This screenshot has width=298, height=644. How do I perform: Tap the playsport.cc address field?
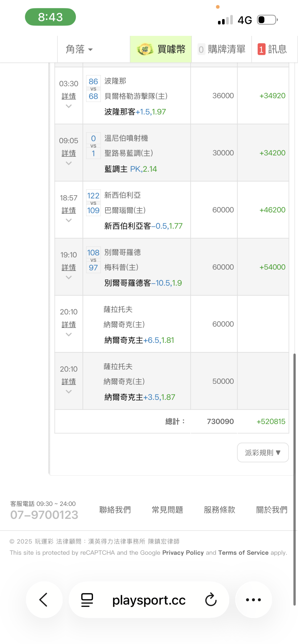[x=149, y=600]
